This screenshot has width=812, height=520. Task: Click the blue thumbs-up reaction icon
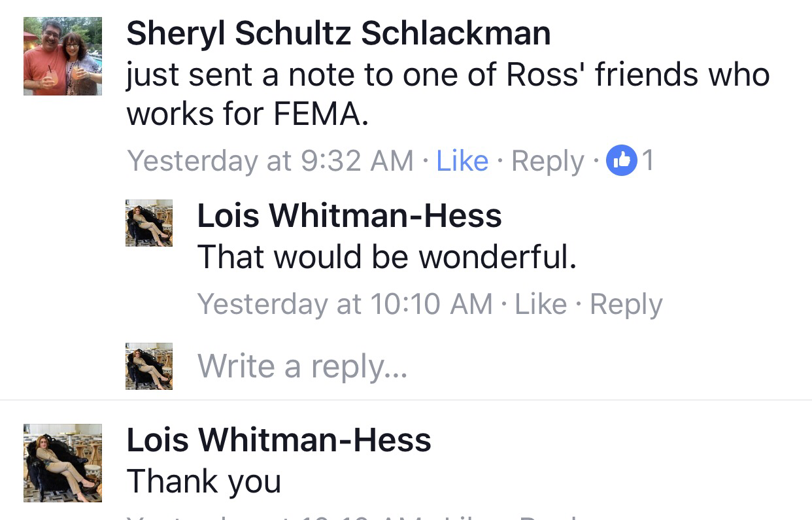(x=622, y=161)
